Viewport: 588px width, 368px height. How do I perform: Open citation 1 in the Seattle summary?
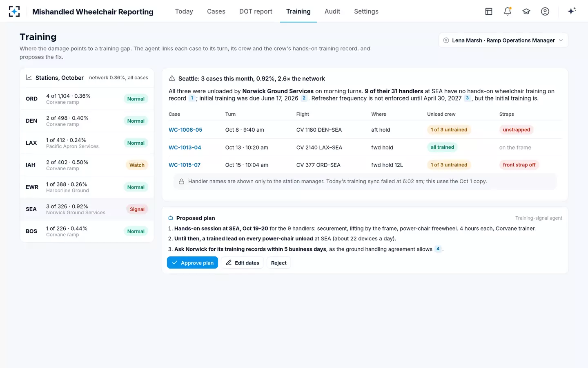pos(192,98)
